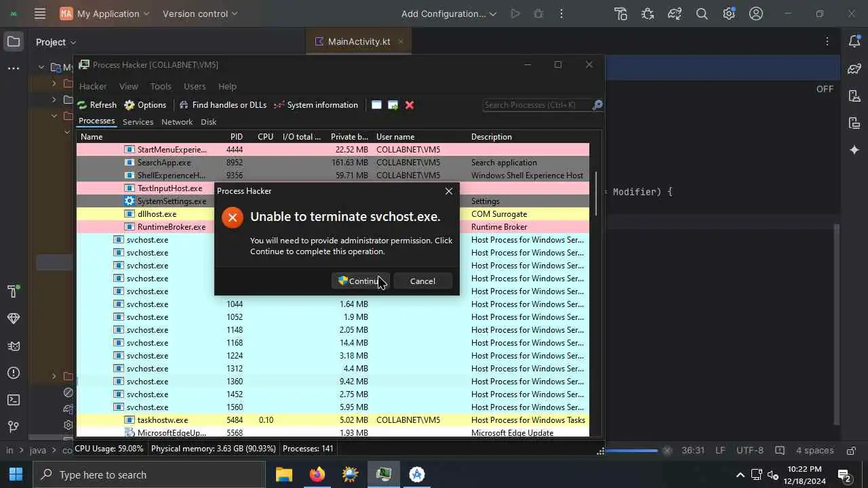This screenshot has height=488, width=868.
Task: Expand the first collapsed folder in project tree
Action: coord(54,83)
